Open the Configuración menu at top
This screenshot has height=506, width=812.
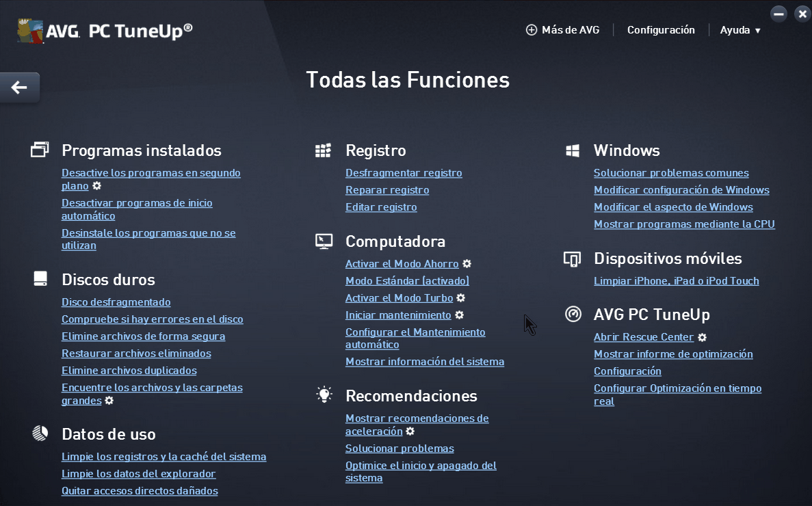[x=661, y=30]
